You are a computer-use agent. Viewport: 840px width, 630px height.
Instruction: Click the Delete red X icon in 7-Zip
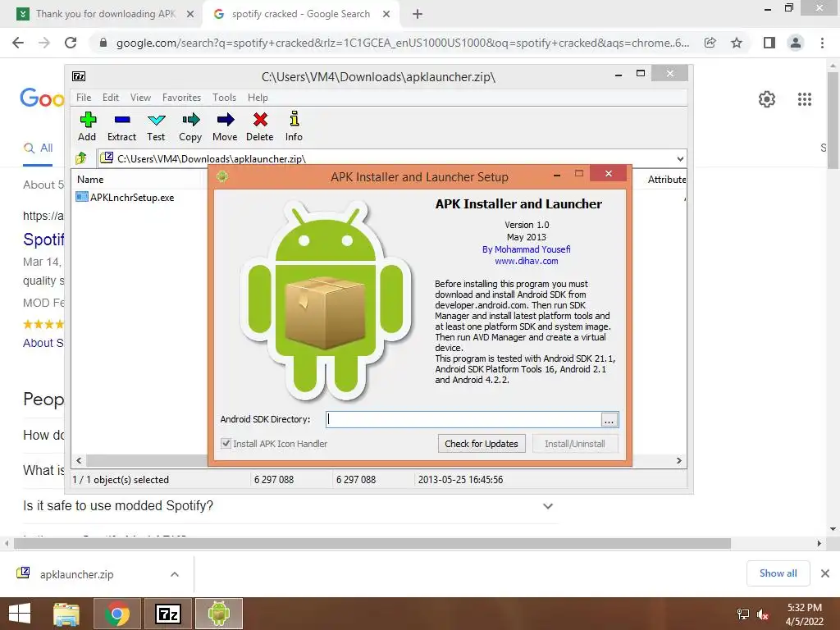coord(260,120)
